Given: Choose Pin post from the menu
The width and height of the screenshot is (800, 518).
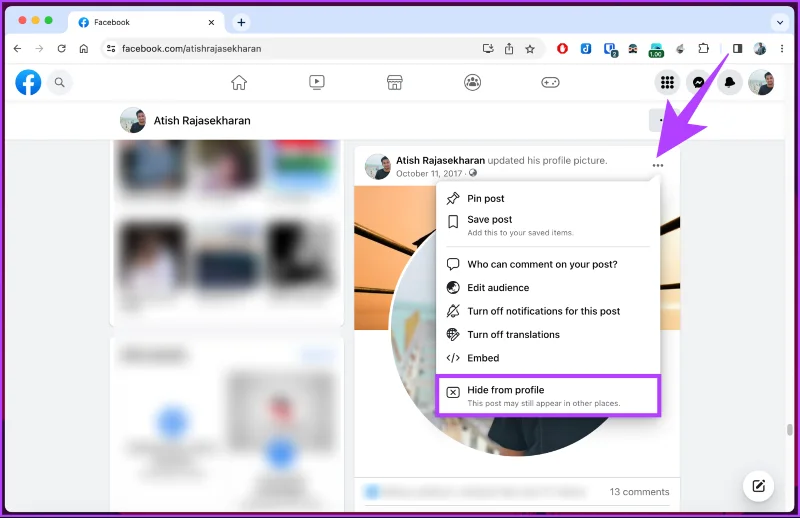Looking at the screenshot, I should pyautogui.click(x=548, y=199).
